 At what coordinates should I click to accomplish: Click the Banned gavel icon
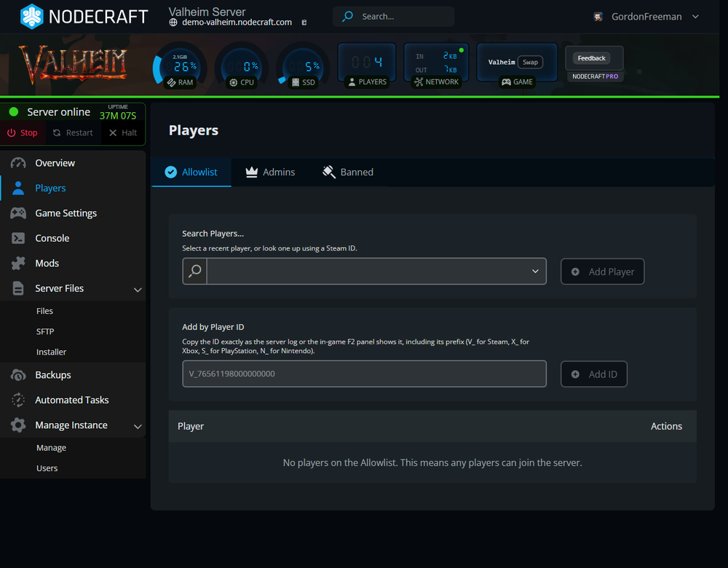tap(329, 173)
